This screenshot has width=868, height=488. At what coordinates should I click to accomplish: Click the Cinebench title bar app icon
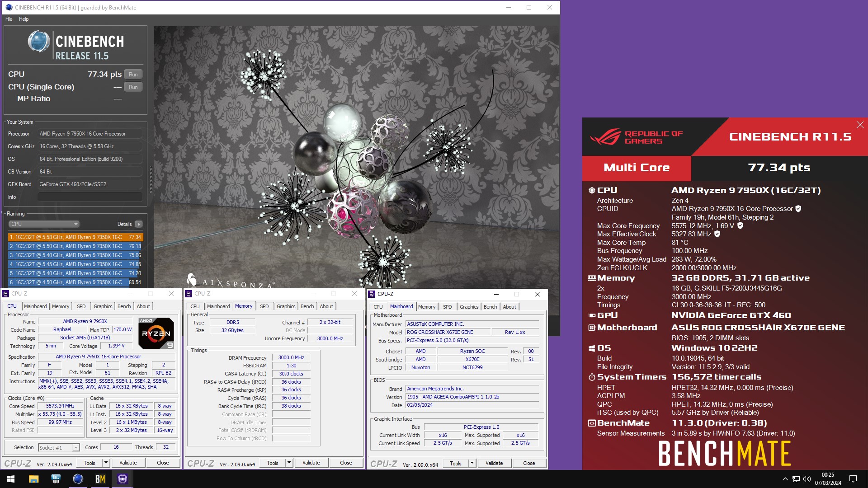point(9,7)
